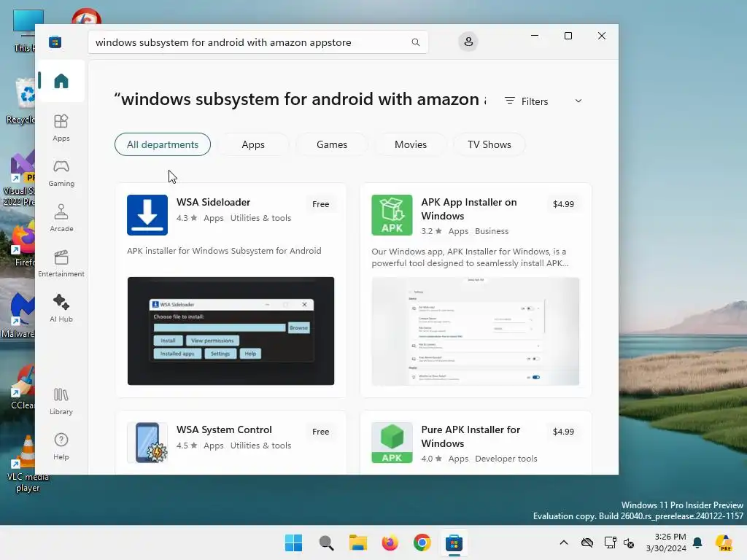Click the OneDrive cloud tray icon
This screenshot has height=560, width=747.
[587, 542]
